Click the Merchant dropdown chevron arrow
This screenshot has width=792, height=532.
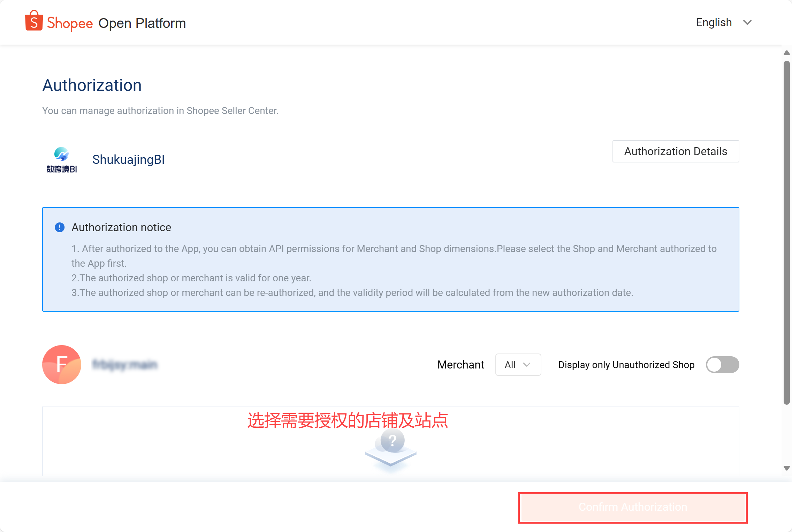[527, 365]
